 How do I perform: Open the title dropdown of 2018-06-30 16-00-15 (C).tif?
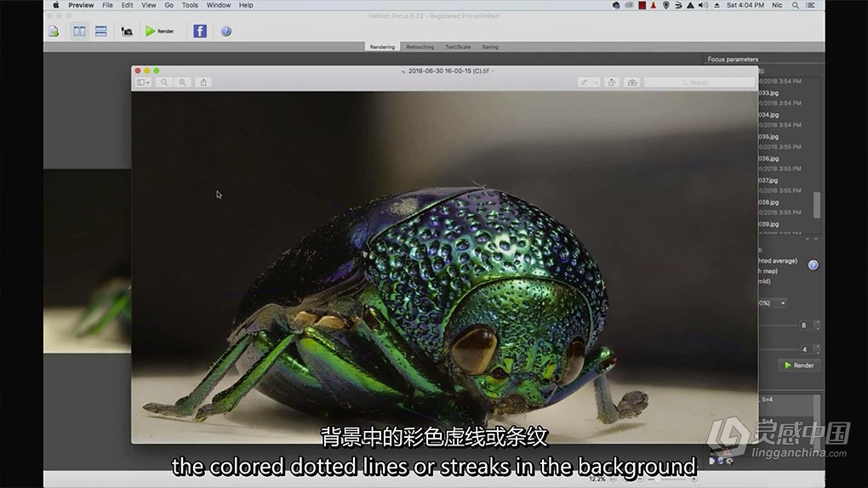[x=494, y=71]
